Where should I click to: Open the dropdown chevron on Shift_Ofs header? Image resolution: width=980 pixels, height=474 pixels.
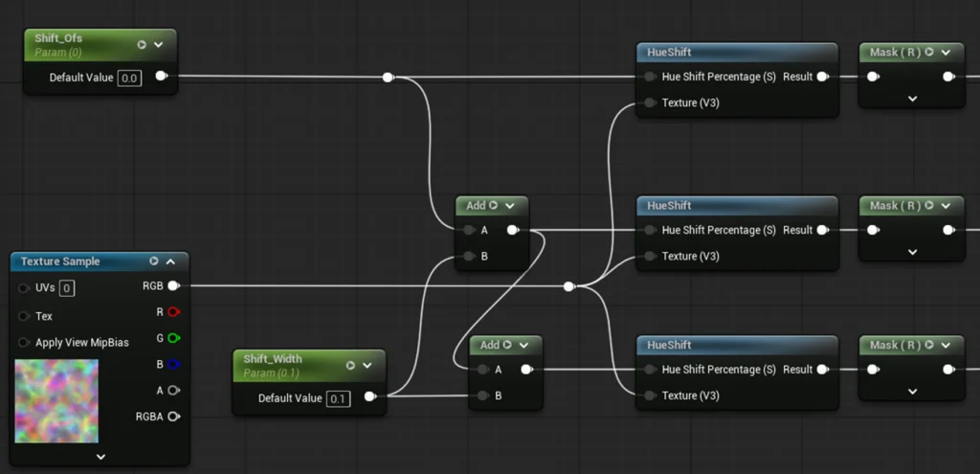pos(159,44)
